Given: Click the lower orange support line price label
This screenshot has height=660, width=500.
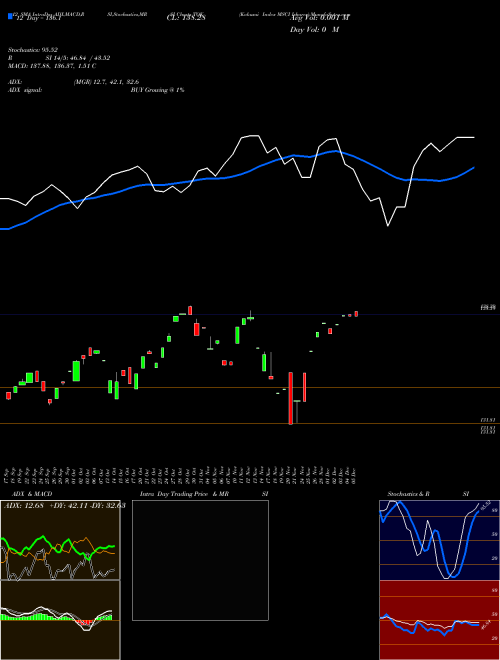Looking at the screenshot, I should click(x=488, y=420).
